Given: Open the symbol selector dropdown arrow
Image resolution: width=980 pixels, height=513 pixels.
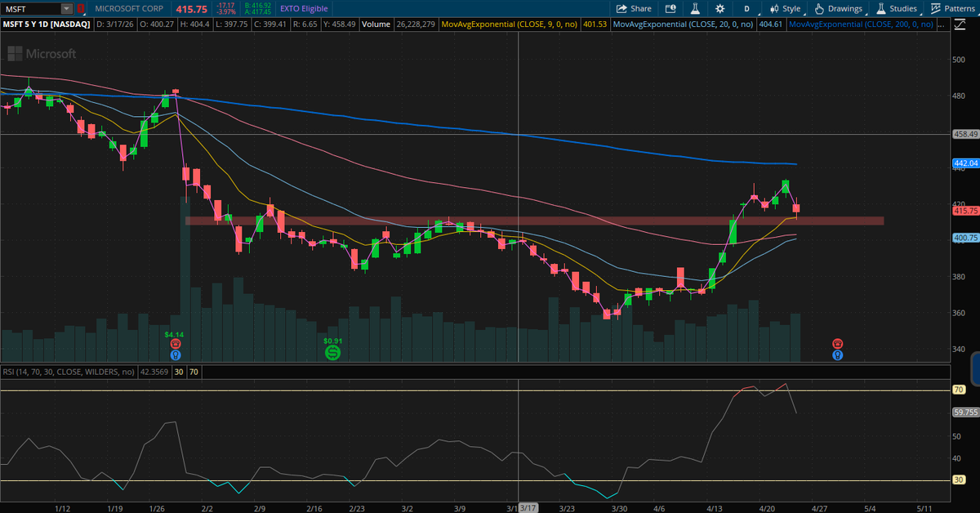Looking at the screenshot, I should click(66, 8).
